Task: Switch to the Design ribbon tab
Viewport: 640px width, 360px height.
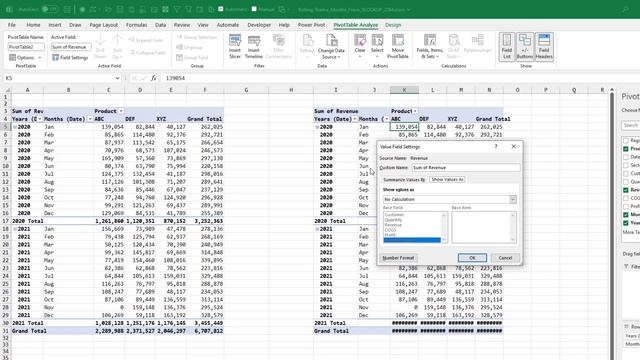Action: [x=393, y=25]
